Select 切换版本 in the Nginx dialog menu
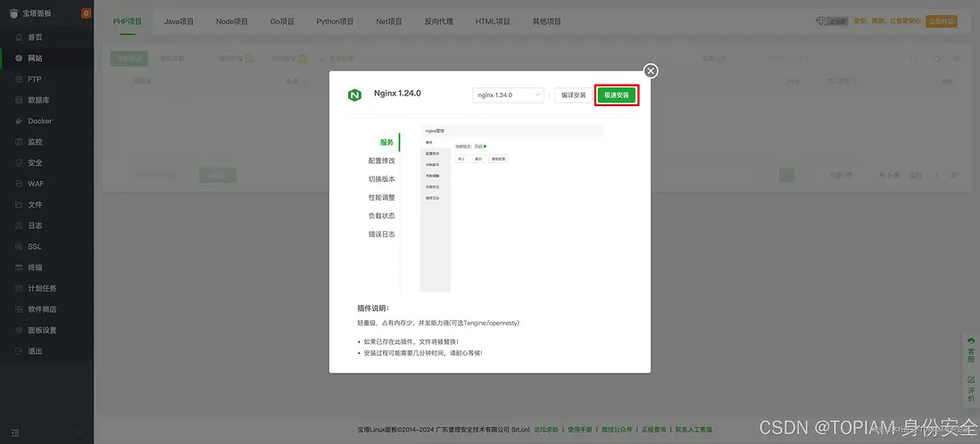Image resolution: width=980 pixels, height=444 pixels. (381, 179)
